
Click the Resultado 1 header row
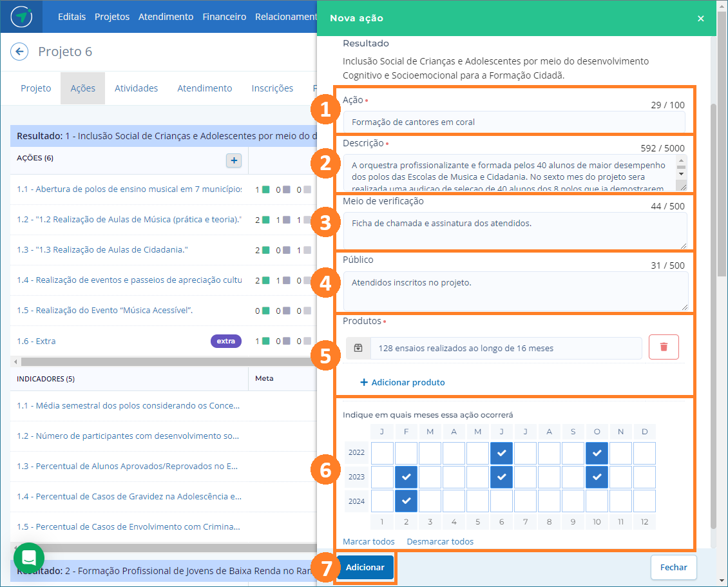click(x=164, y=136)
